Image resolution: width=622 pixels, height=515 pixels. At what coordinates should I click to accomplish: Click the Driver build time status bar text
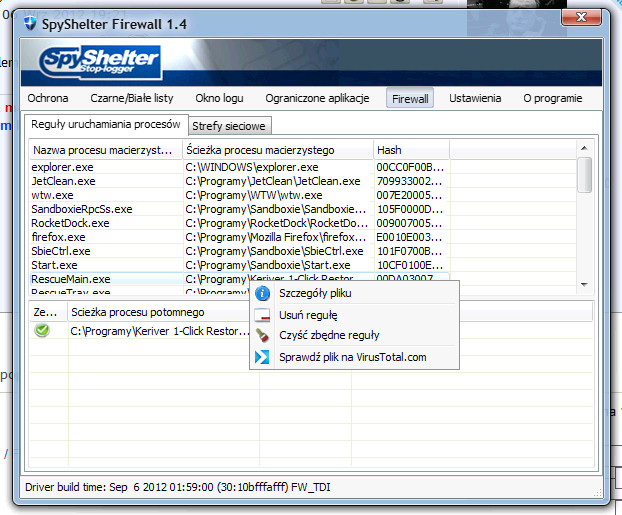click(178, 487)
